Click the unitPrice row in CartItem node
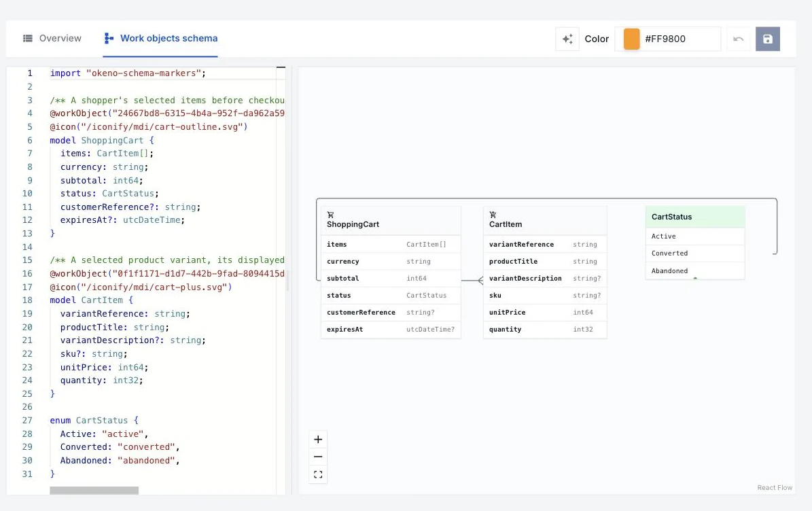 [x=545, y=313]
